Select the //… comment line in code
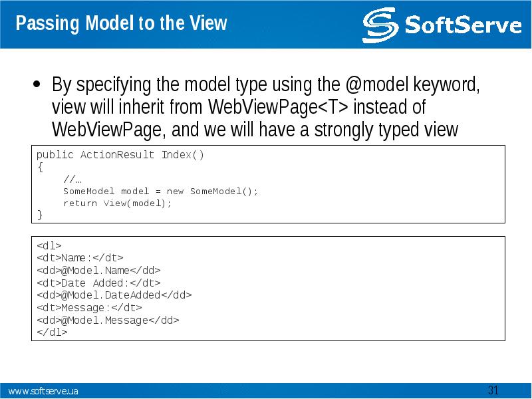 72,180
